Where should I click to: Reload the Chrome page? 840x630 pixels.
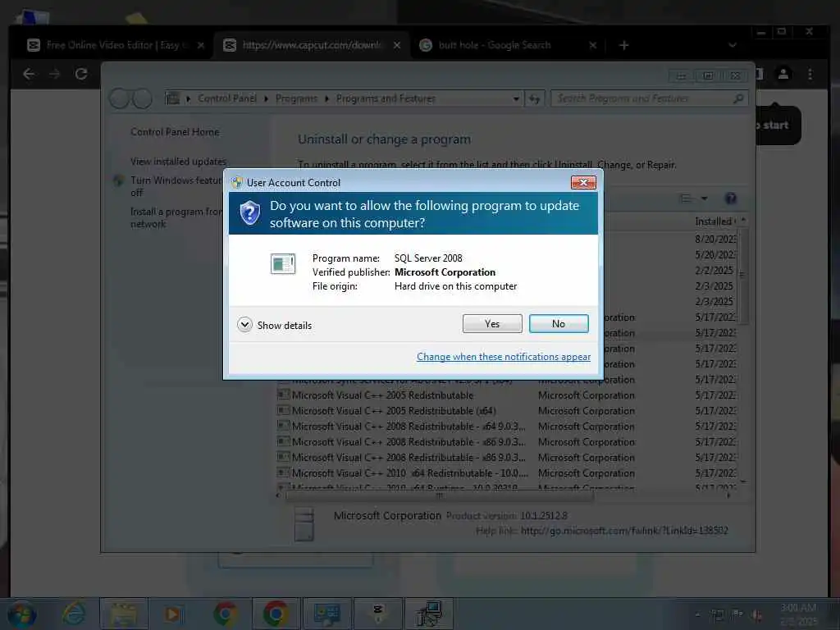(x=81, y=74)
